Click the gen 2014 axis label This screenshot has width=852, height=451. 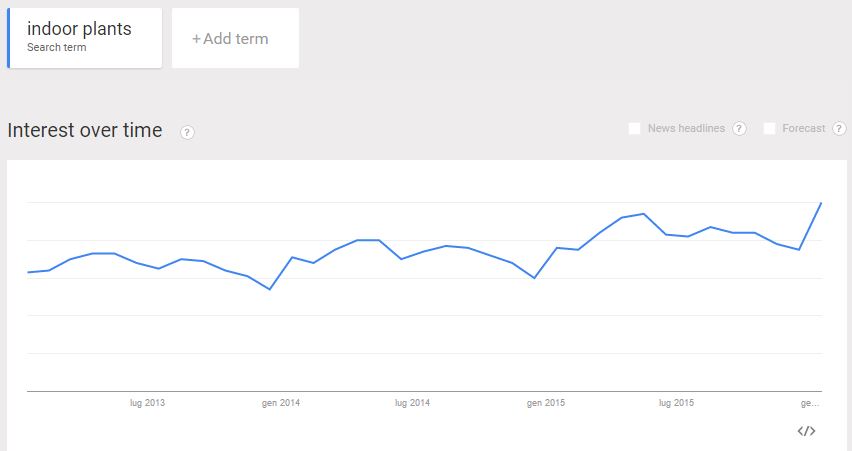coord(281,403)
